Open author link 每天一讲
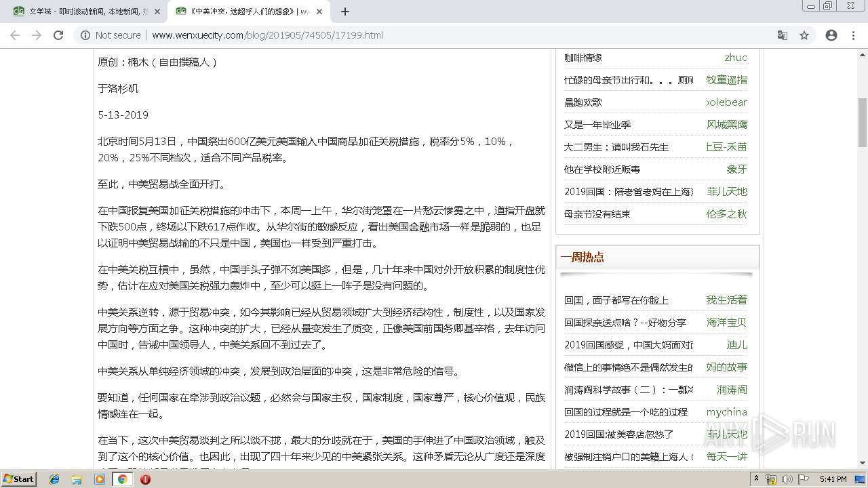 tap(727, 457)
